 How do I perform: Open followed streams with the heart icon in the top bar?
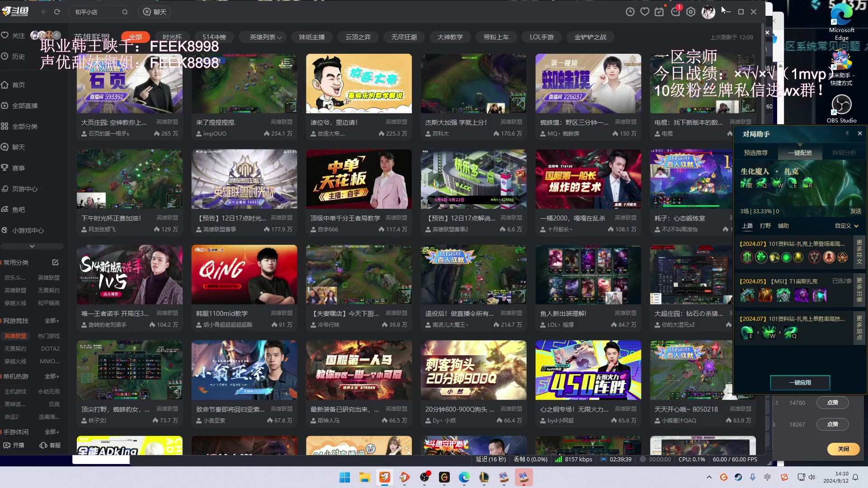coord(645,12)
